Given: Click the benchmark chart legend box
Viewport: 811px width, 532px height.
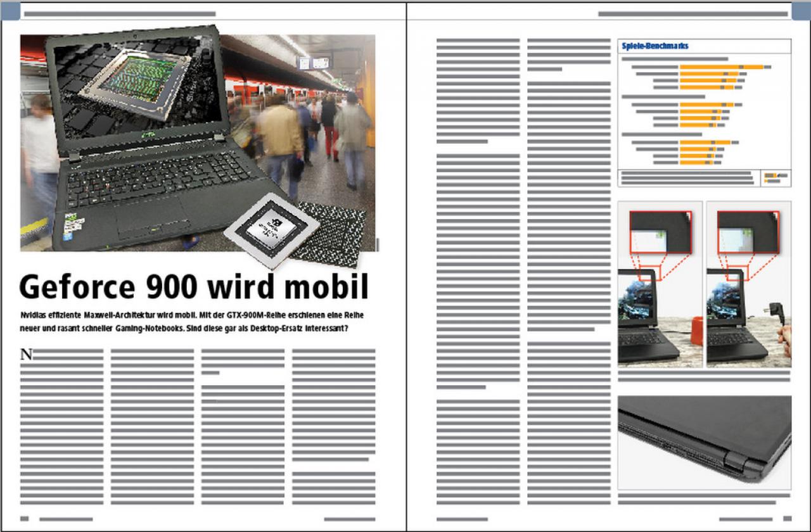Looking at the screenshot, I should [776, 178].
